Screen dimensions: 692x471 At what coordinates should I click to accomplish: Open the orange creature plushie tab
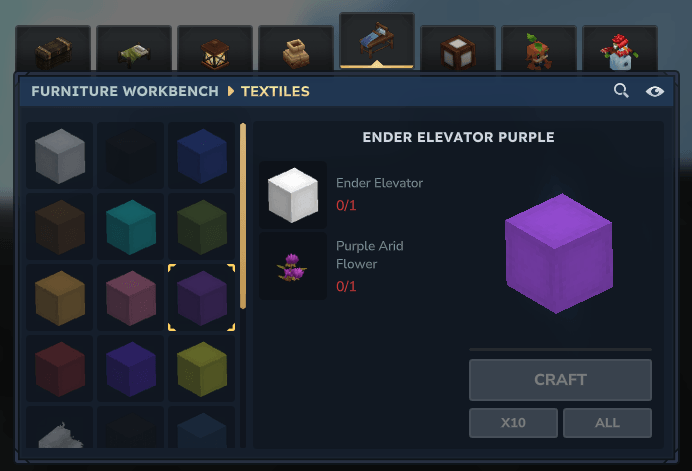coord(539,49)
